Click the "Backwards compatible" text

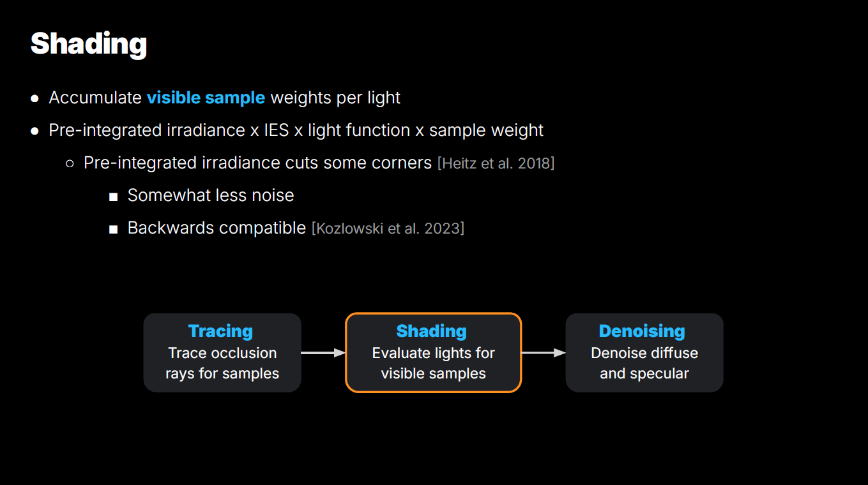pyautogui.click(x=217, y=228)
